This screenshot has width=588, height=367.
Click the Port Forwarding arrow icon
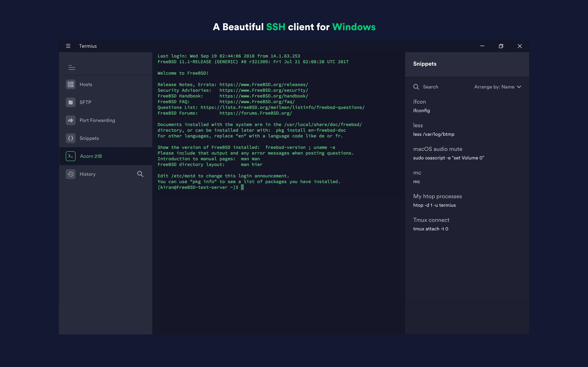pos(70,120)
